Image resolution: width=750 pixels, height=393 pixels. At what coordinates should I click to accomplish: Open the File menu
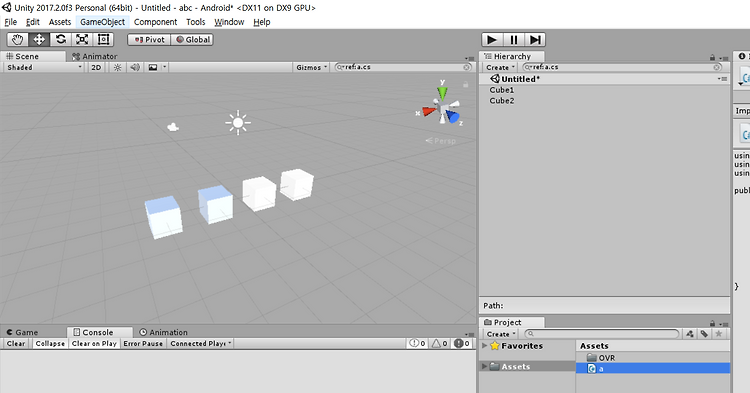11,22
